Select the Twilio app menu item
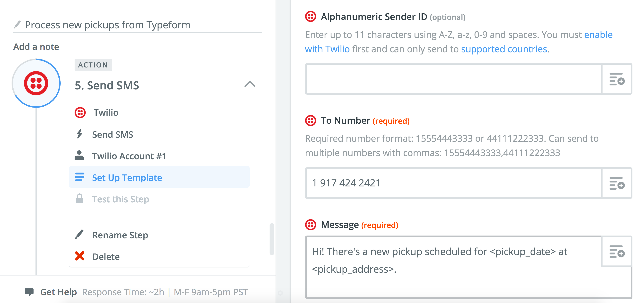 click(106, 113)
